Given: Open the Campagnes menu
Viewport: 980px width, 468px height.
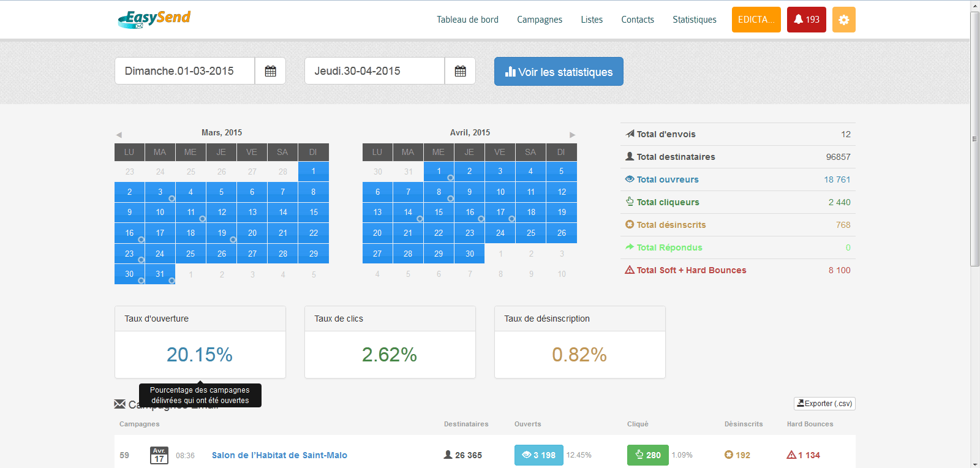Looking at the screenshot, I should [539, 20].
